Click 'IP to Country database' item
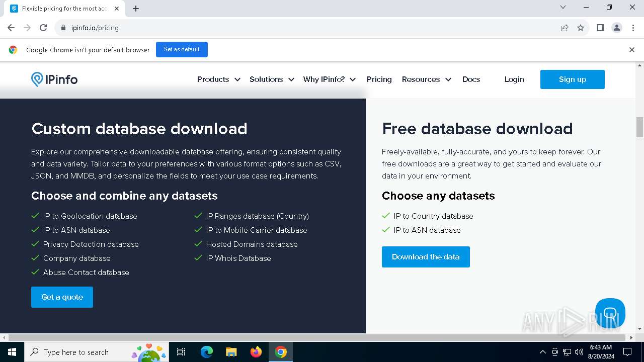 pos(434,216)
